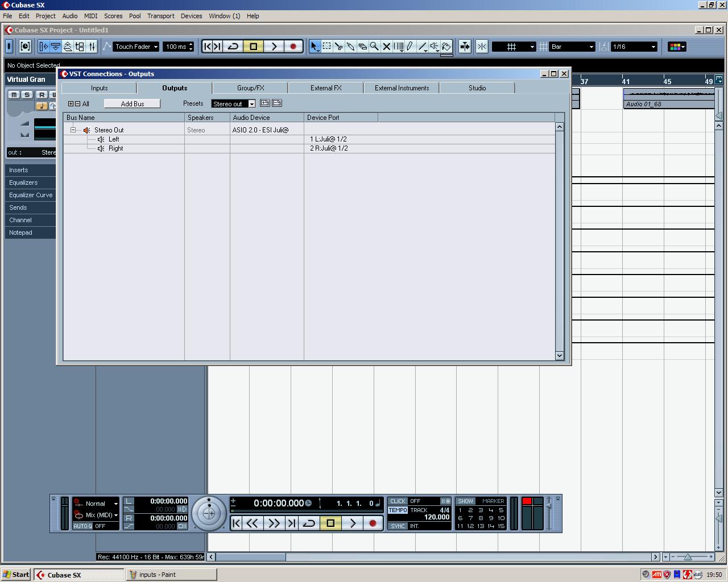
Task: Switch to the Inputs tab
Action: pos(99,88)
